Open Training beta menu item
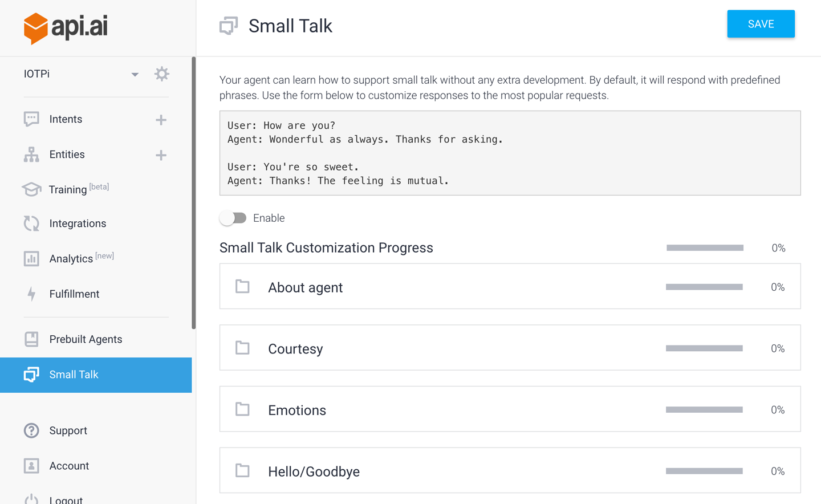This screenshot has width=821, height=504. click(68, 189)
